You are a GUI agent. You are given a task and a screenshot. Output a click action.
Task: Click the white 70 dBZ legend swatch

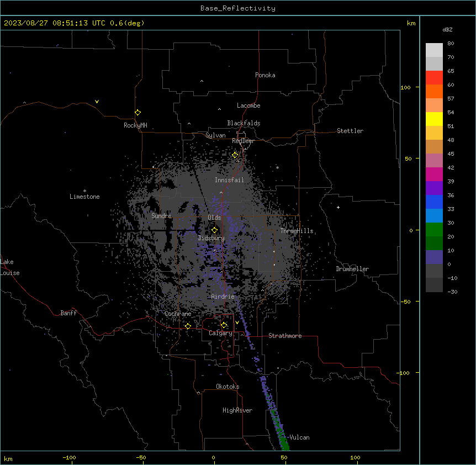coord(434,50)
